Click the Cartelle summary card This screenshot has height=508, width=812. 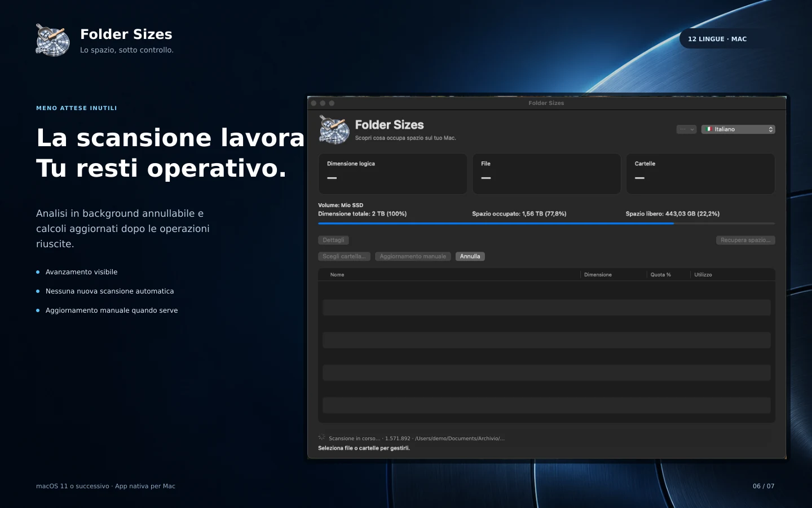(700, 174)
